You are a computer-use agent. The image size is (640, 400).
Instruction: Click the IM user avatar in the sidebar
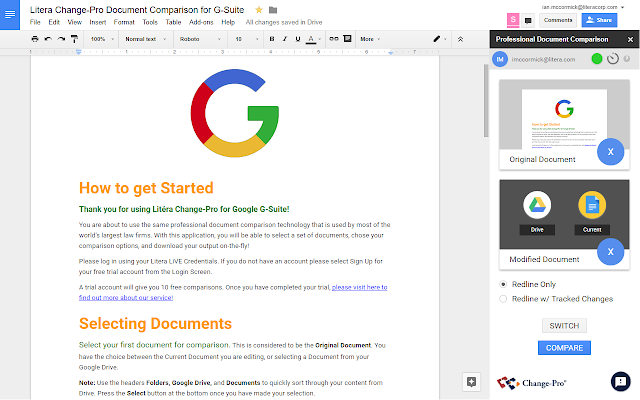(x=500, y=59)
